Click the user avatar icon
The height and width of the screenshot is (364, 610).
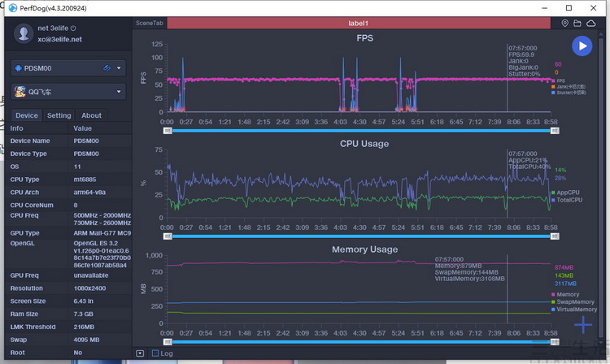point(24,33)
